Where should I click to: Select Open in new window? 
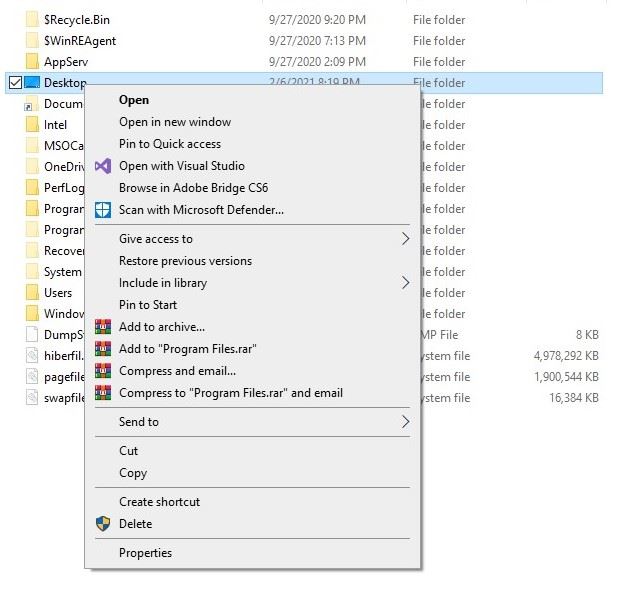click(253, 122)
